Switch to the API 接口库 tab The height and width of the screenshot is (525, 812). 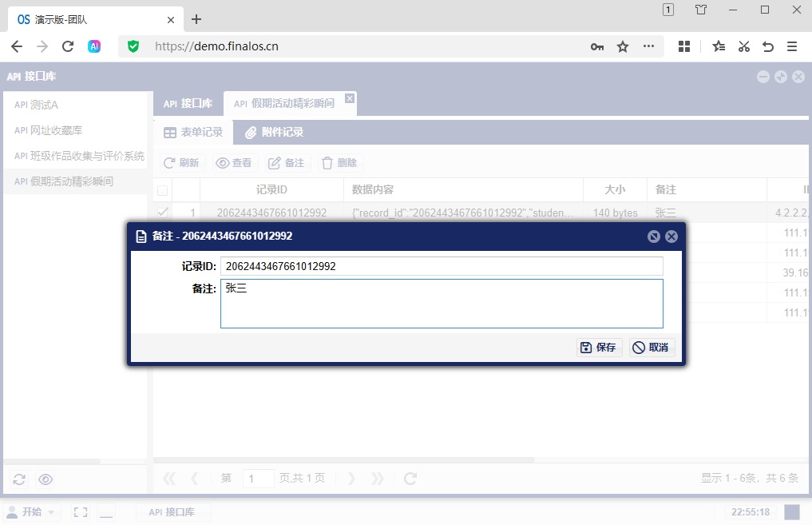coord(188,104)
